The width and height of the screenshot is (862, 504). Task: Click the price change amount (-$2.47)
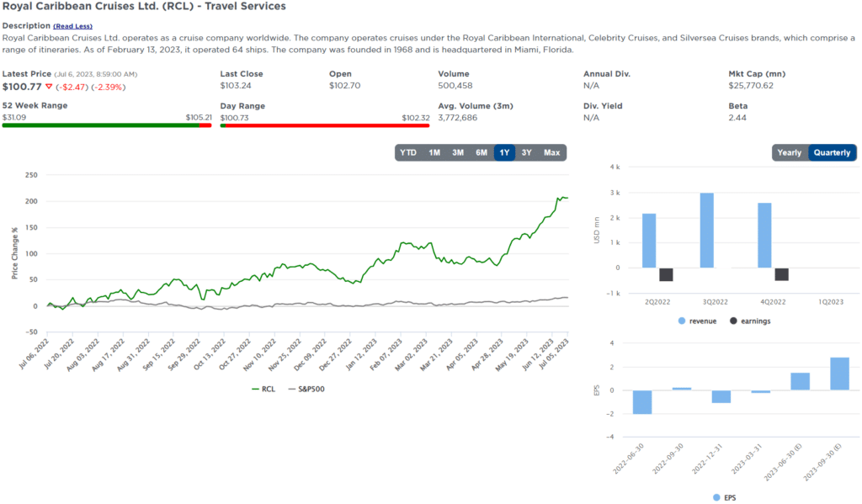point(72,87)
